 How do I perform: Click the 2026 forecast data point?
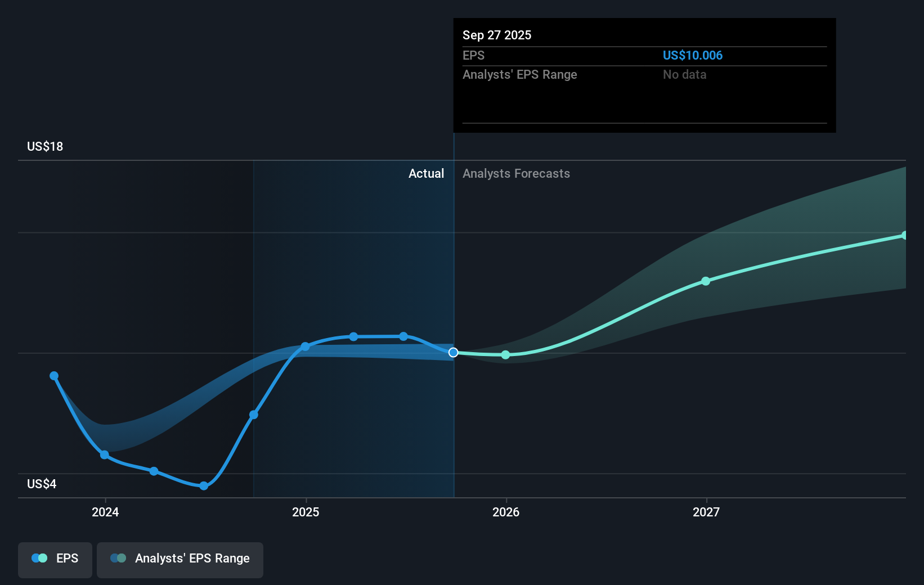click(x=505, y=355)
